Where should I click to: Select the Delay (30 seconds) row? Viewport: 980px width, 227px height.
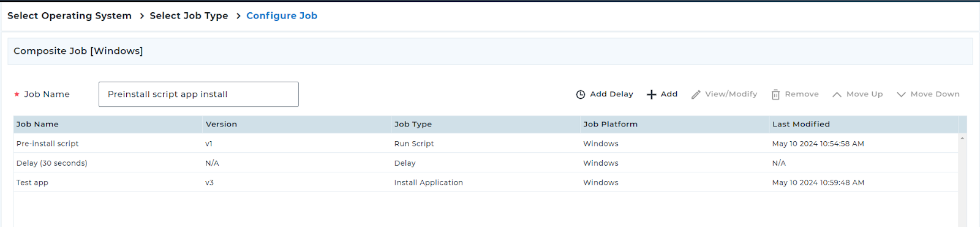click(486, 163)
